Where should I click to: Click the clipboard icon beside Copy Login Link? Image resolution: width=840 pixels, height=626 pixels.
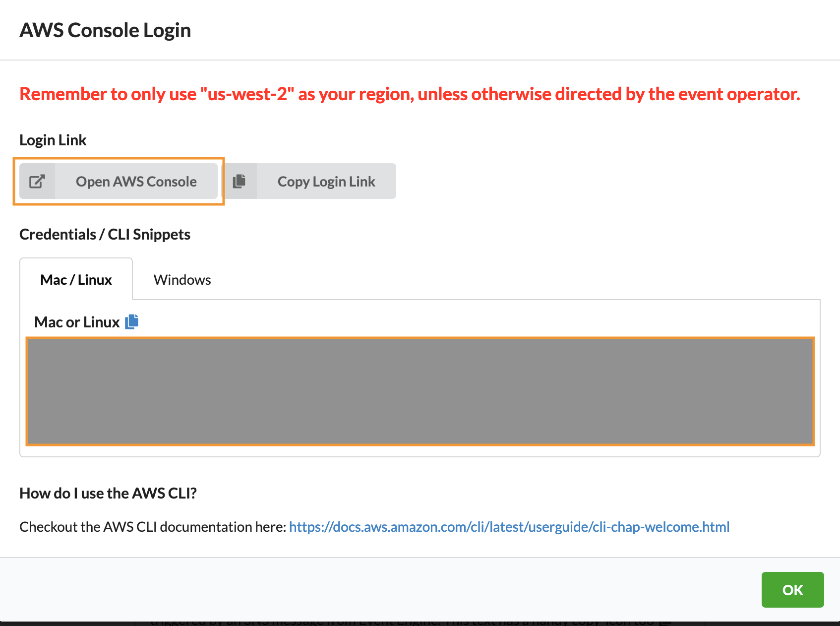tap(240, 181)
